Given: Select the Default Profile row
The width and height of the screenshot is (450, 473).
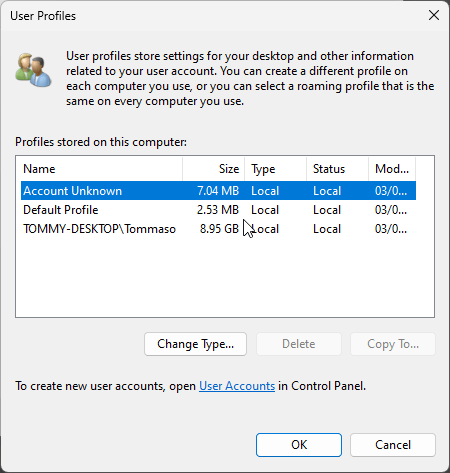Looking at the screenshot, I should [218, 210].
